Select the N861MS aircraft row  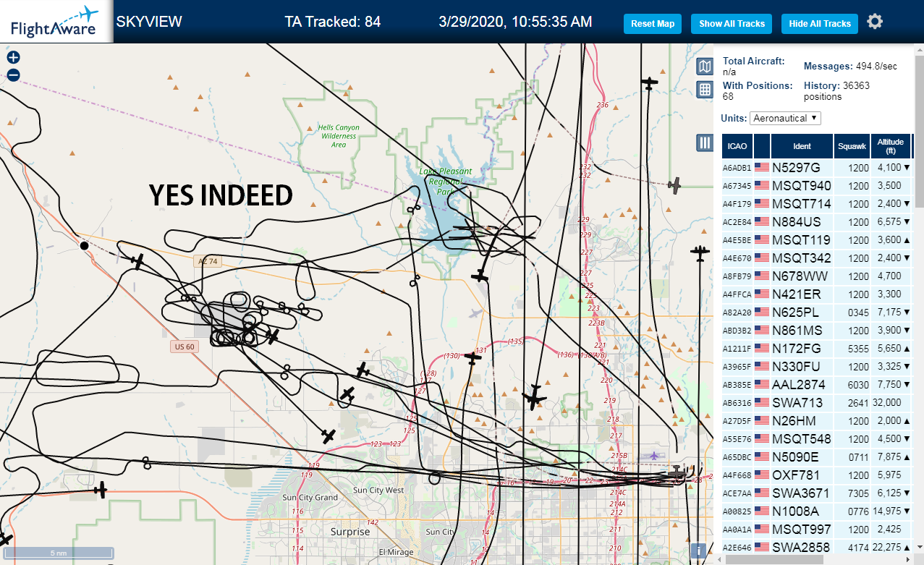click(818, 330)
